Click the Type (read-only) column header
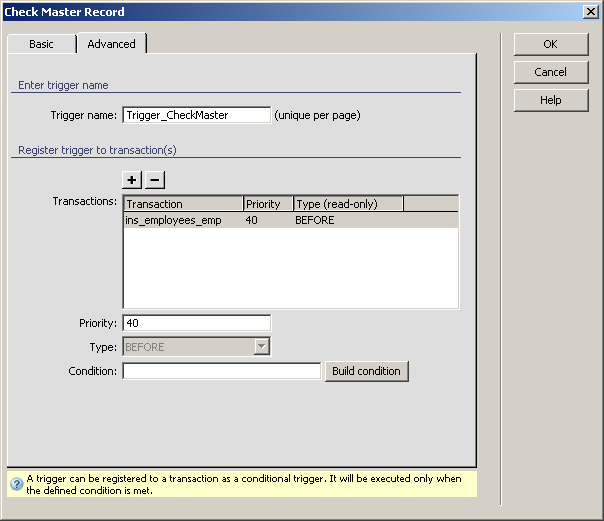The height and width of the screenshot is (521, 604). pos(348,204)
